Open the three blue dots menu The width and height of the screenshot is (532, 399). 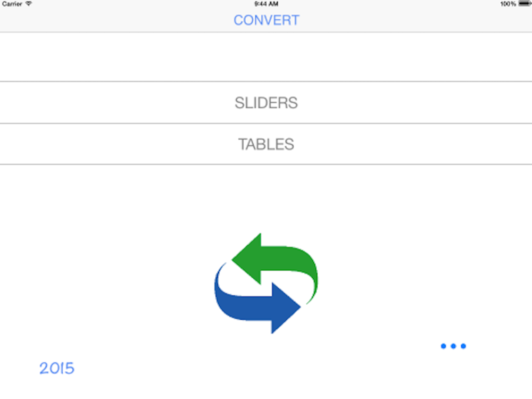pyautogui.click(x=453, y=346)
